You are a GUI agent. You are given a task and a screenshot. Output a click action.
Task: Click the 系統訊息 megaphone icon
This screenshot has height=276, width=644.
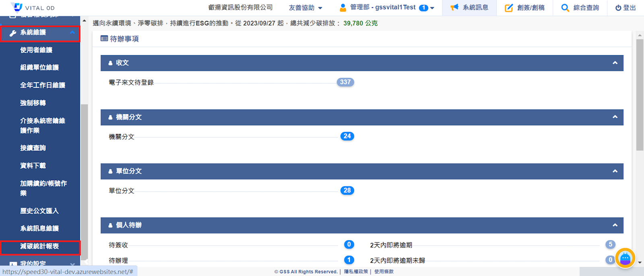[454, 8]
